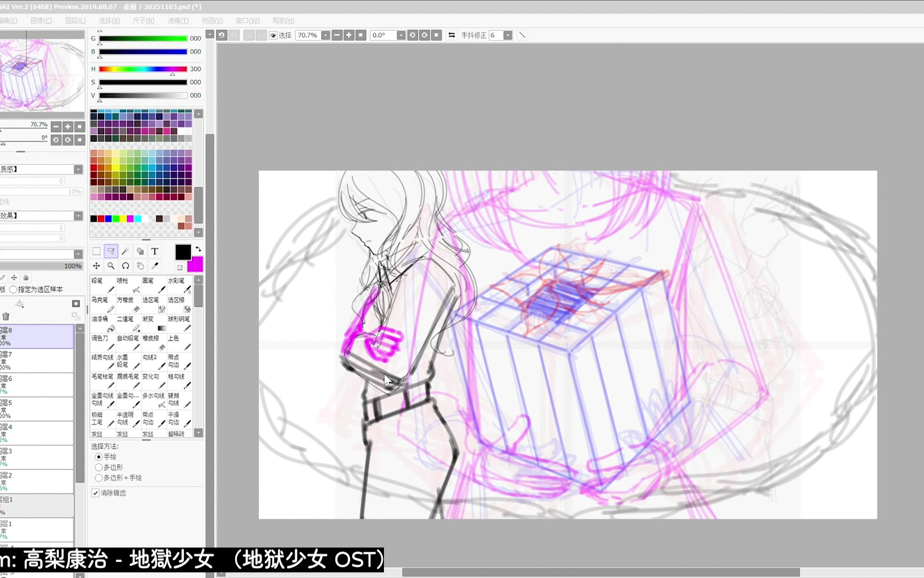Enable the 指定为选区样本 option
Image resolution: width=924 pixels, height=578 pixels.
click(13, 290)
